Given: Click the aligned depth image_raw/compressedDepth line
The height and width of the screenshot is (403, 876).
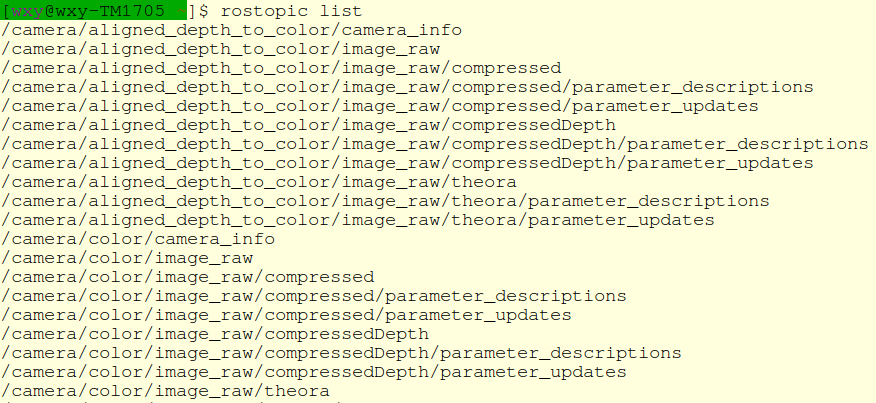Looking at the screenshot, I should pyautogui.click(x=309, y=125).
